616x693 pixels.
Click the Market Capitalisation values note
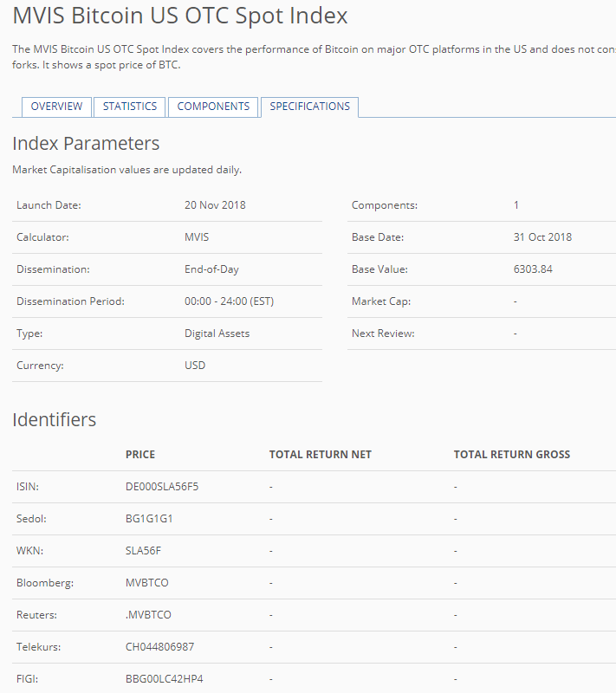pos(126,170)
